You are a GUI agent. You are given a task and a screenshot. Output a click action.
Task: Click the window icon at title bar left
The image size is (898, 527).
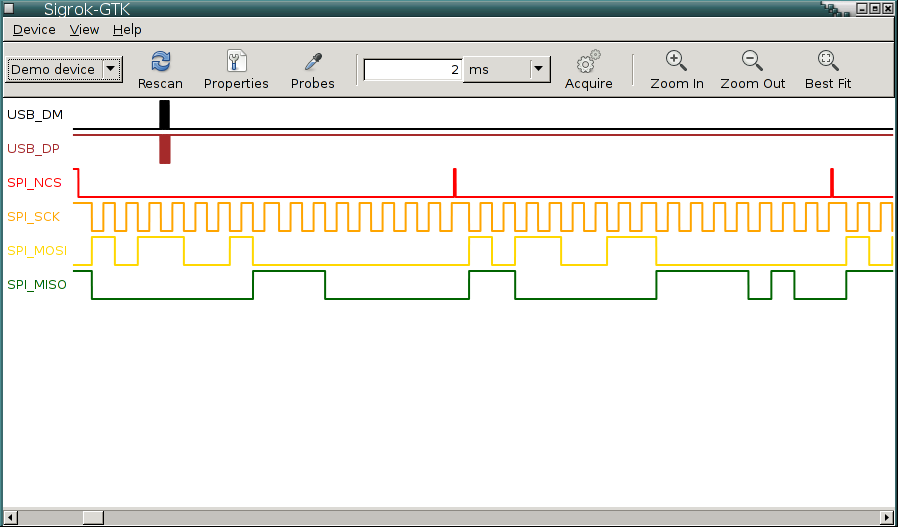[9, 9]
